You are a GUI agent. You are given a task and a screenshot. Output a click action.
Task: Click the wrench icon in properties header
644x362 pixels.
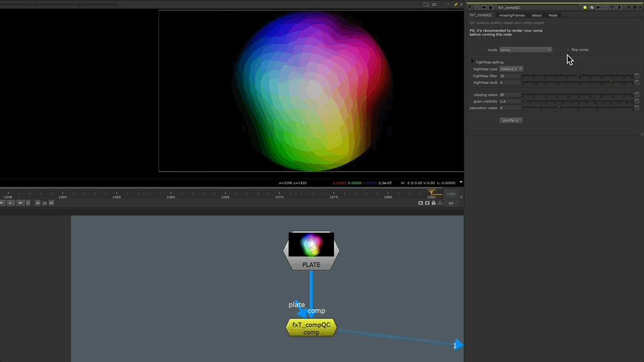[491, 8]
